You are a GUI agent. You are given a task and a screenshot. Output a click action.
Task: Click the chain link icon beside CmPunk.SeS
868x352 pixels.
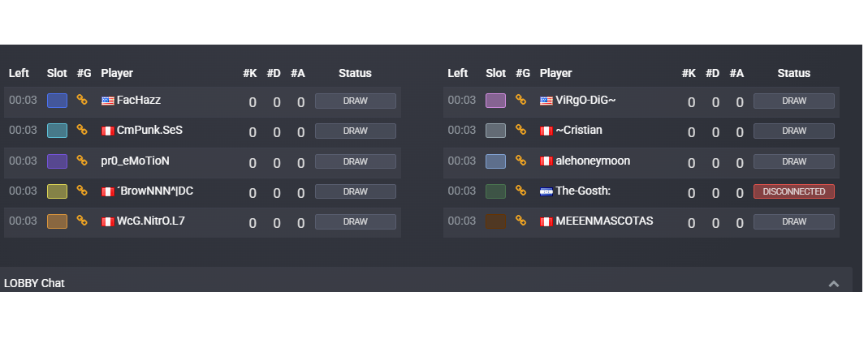coord(82,130)
